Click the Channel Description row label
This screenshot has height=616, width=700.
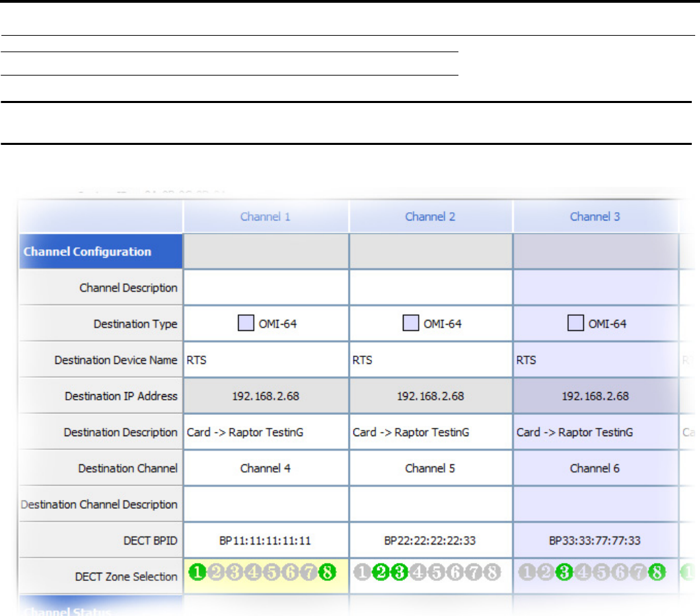[128, 288]
